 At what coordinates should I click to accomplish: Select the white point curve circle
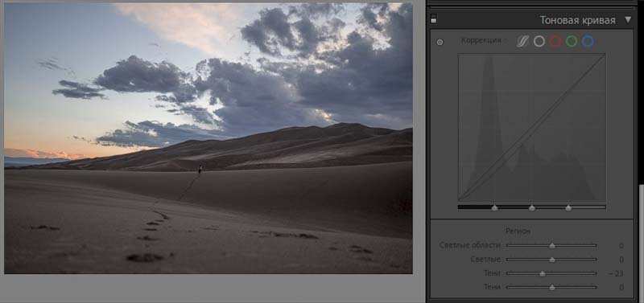pos(539,42)
